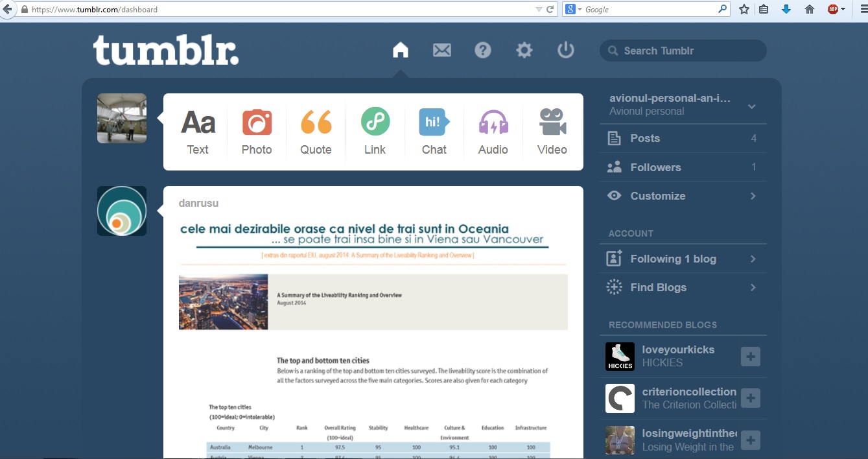Follow criterioncollection with the plus button
Screen dimensions: 868x459
pos(751,398)
